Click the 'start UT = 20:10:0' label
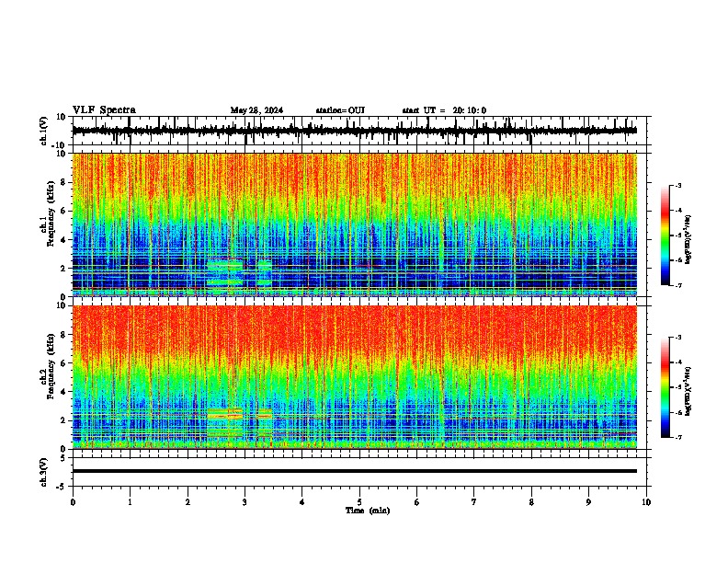 [x=444, y=110]
